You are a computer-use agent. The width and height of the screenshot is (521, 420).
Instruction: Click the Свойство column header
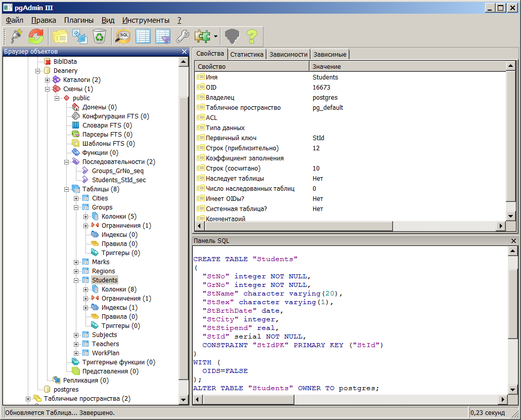point(252,66)
